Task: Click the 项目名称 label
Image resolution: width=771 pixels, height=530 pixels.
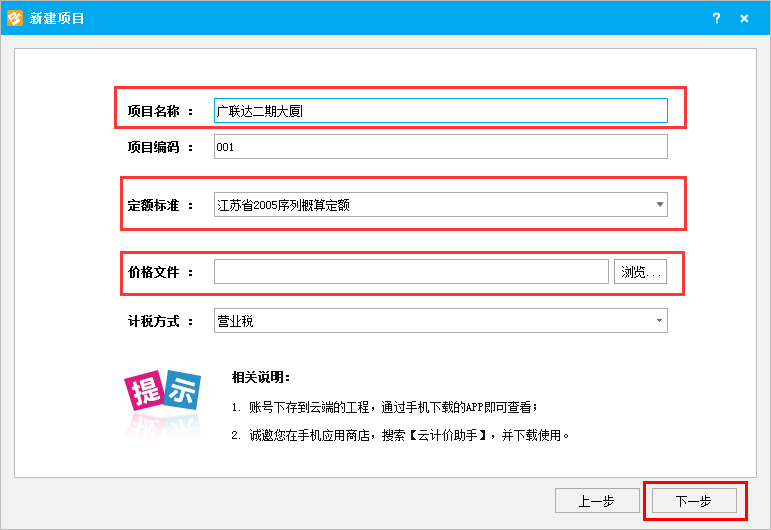Action: pos(154,111)
